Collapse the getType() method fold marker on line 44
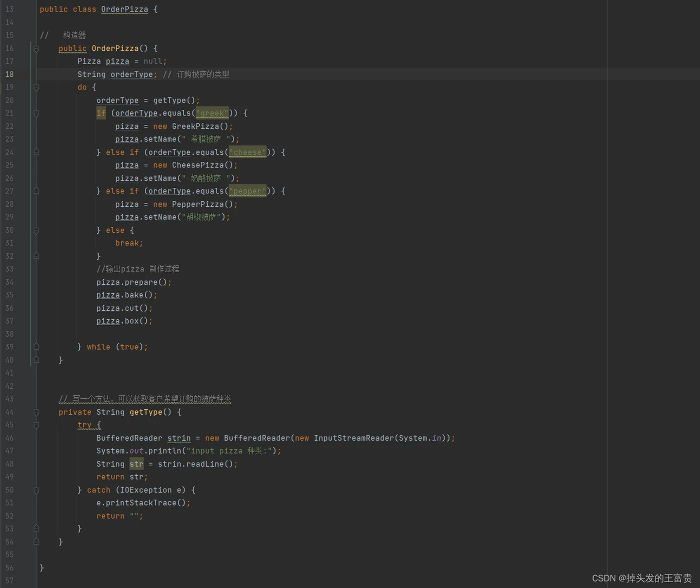This screenshot has width=700, height=588. pyautogui.click(x=36, y=412)
